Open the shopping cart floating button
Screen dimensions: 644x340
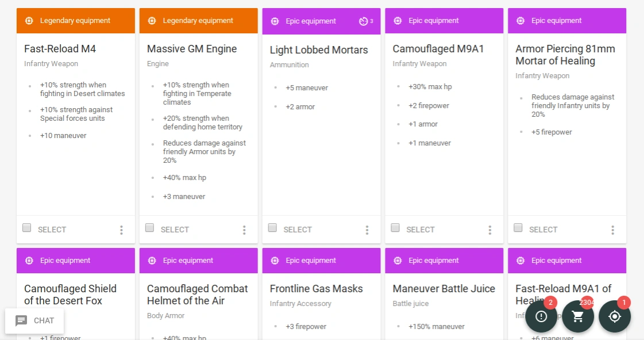pyautogui.click(x=578, y=316)
